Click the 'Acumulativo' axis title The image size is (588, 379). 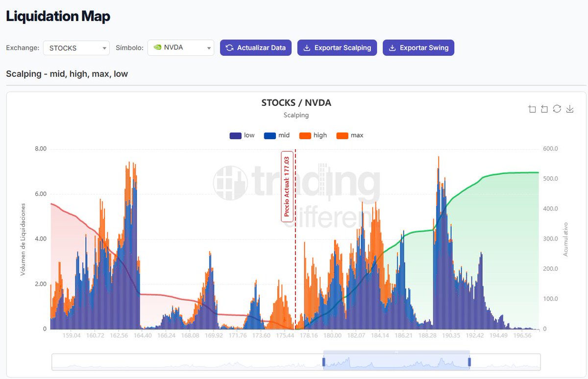[x=565, y=239]
